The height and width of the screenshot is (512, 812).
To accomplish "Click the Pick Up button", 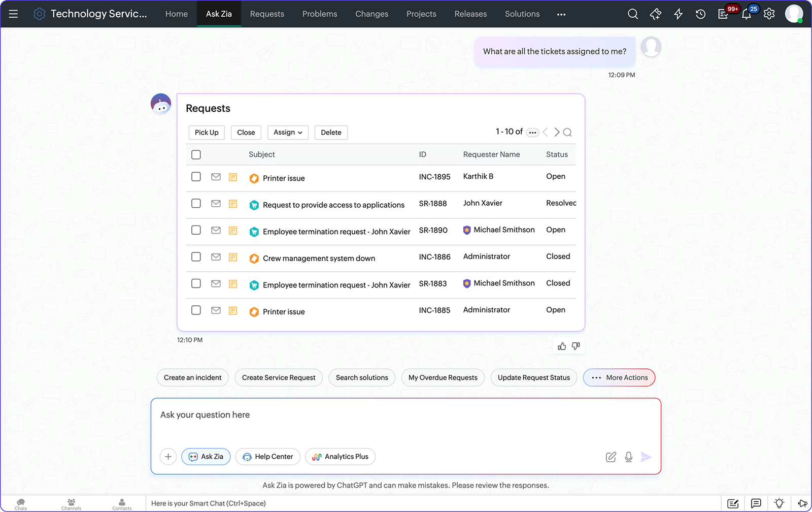I will coord(207,133).
